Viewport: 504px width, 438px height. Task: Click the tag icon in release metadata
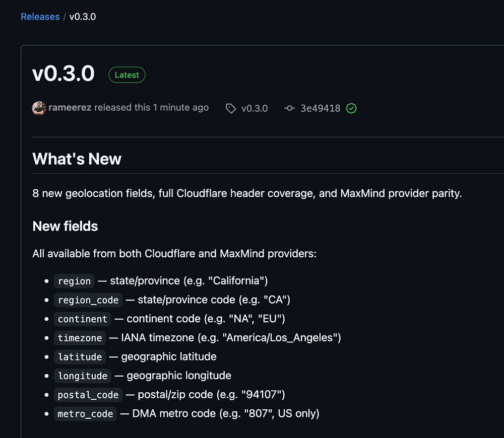tap(231, 108)
